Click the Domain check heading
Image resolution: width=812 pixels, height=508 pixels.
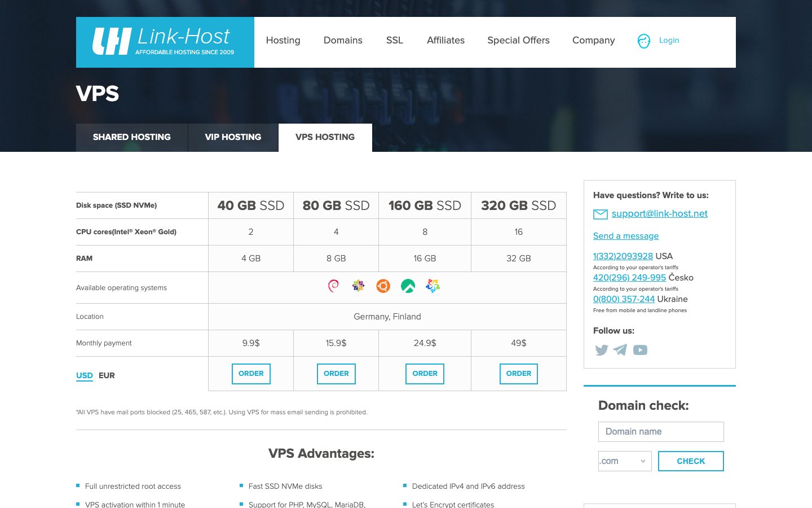coord(643,406)
